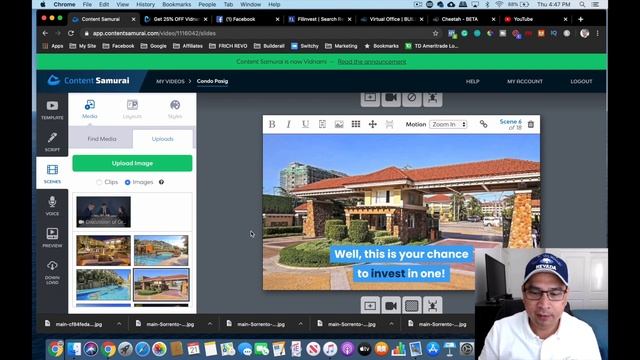
Task: Click the square frame icon below the slide
Action: (411, 306)
